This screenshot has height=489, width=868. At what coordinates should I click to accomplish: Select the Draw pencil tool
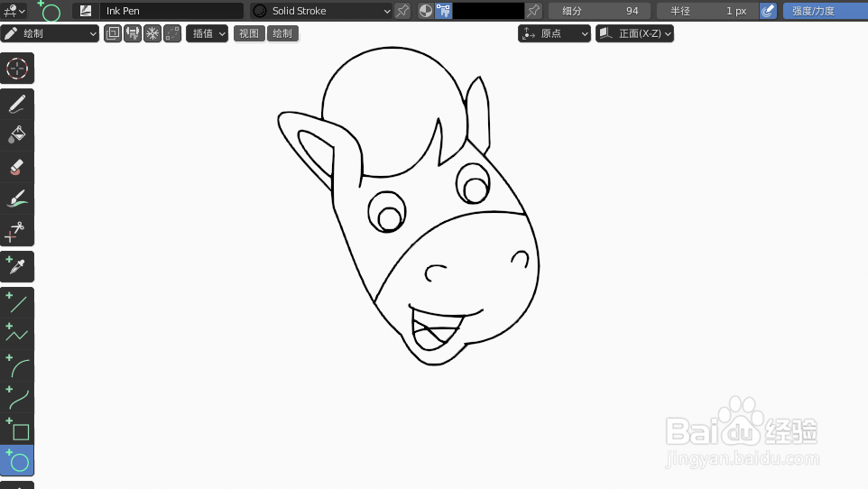click(17, 104)
